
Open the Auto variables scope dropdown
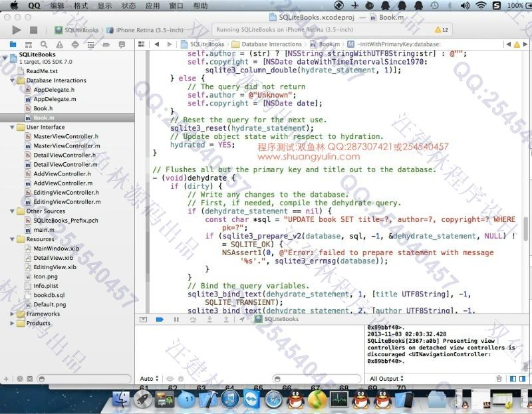(149, 378)
